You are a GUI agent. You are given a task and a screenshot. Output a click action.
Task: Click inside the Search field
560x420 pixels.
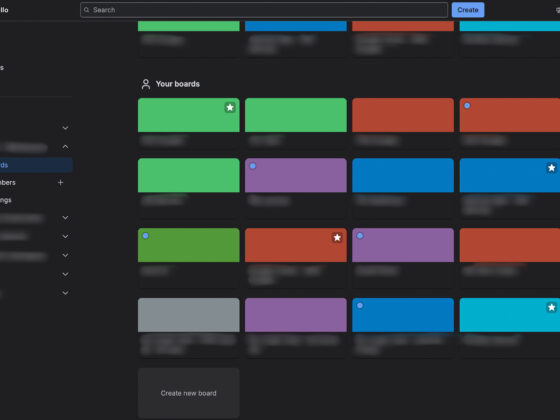[264, 10]
